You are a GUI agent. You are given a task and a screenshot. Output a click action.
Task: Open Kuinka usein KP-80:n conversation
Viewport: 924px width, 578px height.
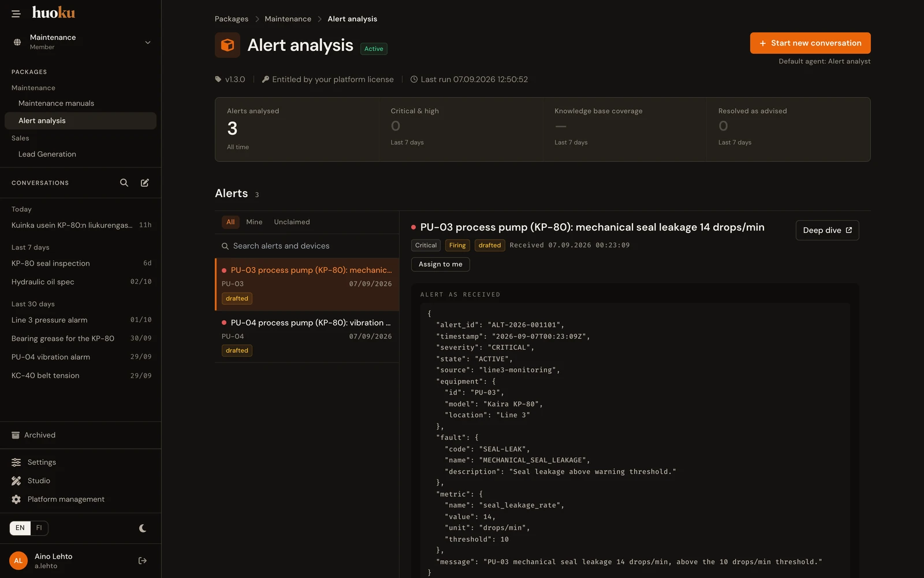click(81, 225)
